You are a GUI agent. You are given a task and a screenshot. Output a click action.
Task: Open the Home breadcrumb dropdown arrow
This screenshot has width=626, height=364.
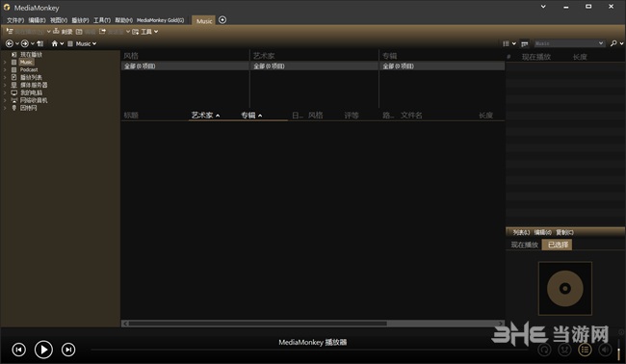62,43
